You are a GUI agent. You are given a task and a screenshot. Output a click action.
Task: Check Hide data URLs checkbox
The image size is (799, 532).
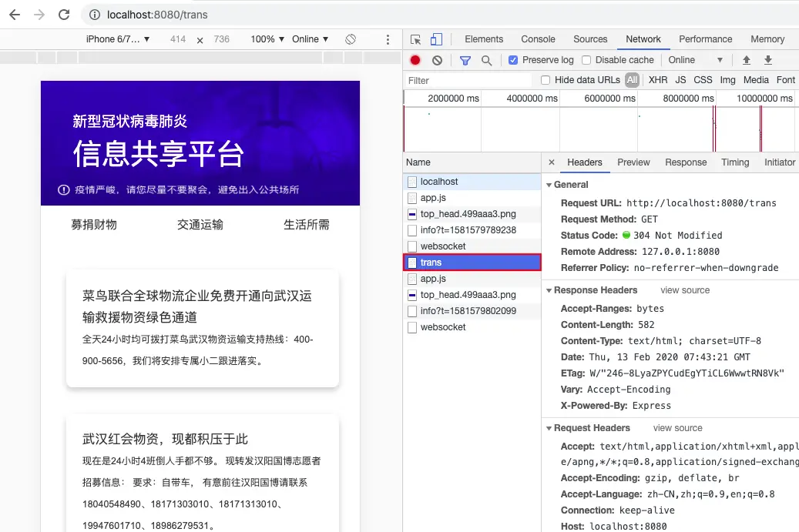coord(546,80)
